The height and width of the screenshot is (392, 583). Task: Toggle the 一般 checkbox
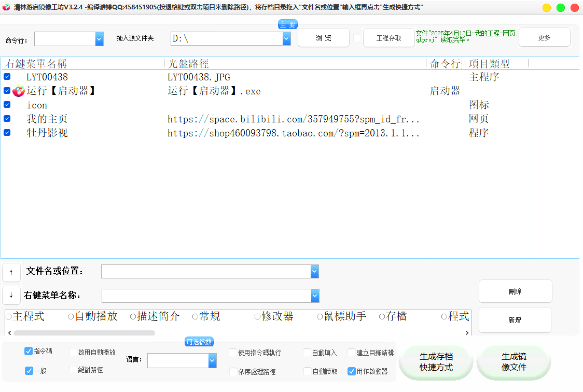point(29,370)
